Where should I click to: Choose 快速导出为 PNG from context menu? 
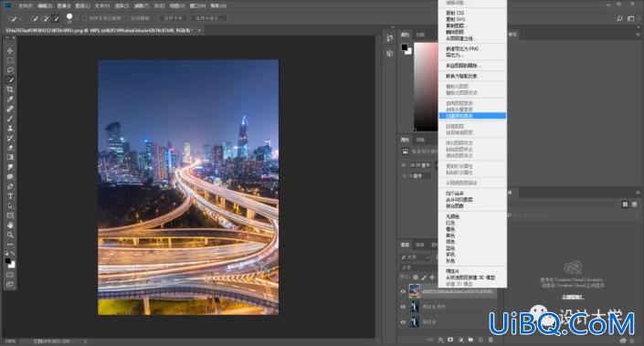click(x=472, y=48)
